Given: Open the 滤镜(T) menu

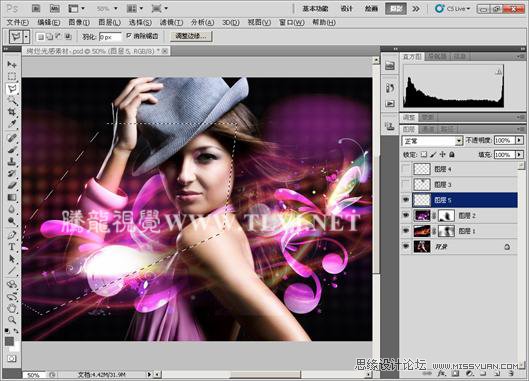Looking at the screenshot, I should pos(171,23).
